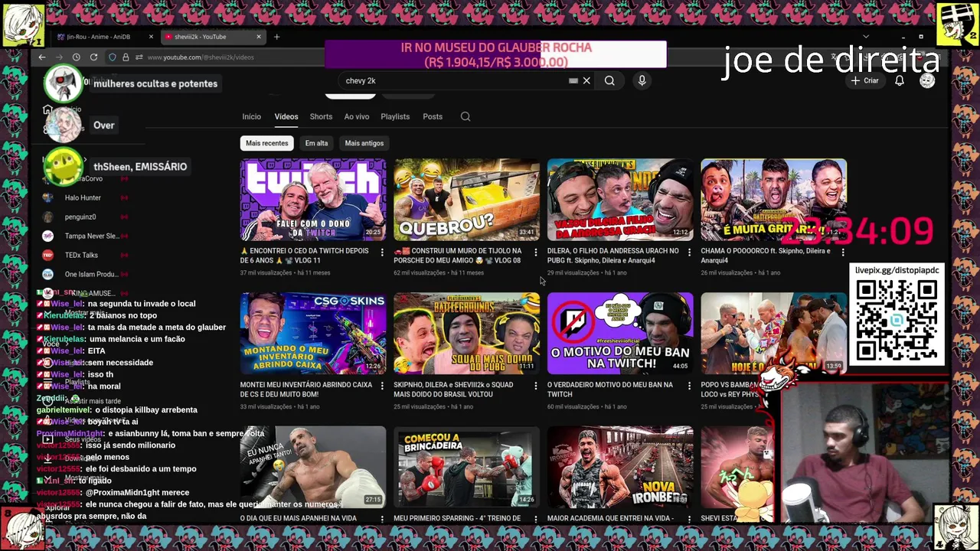Open the Twitch CEO vlog thumbnail
980x551 pixels.
pos(313,200)
